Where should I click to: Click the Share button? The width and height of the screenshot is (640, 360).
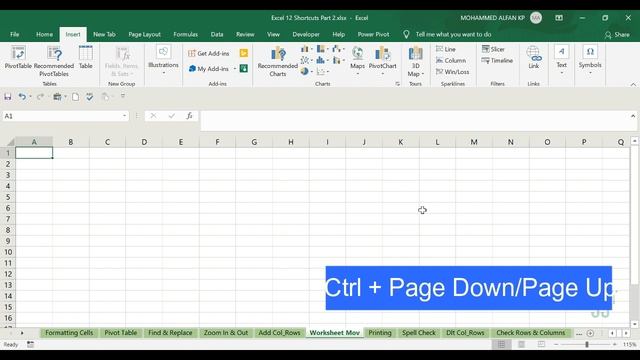tap(617, 35)
